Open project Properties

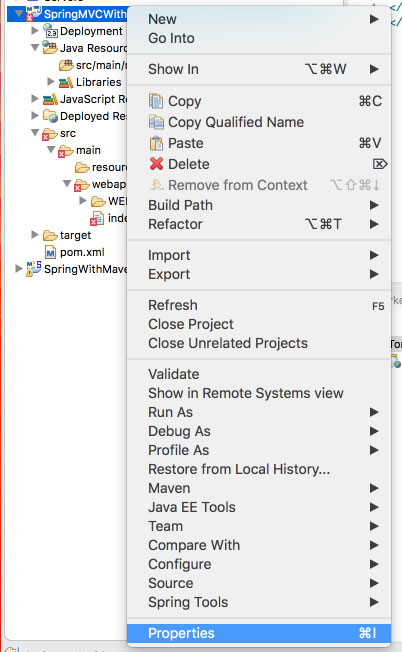point(259,633)
